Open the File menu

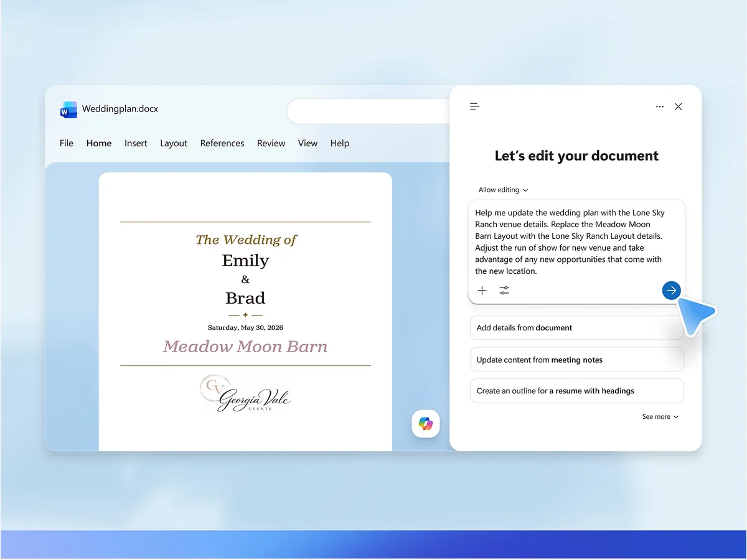tap(67, 143)
